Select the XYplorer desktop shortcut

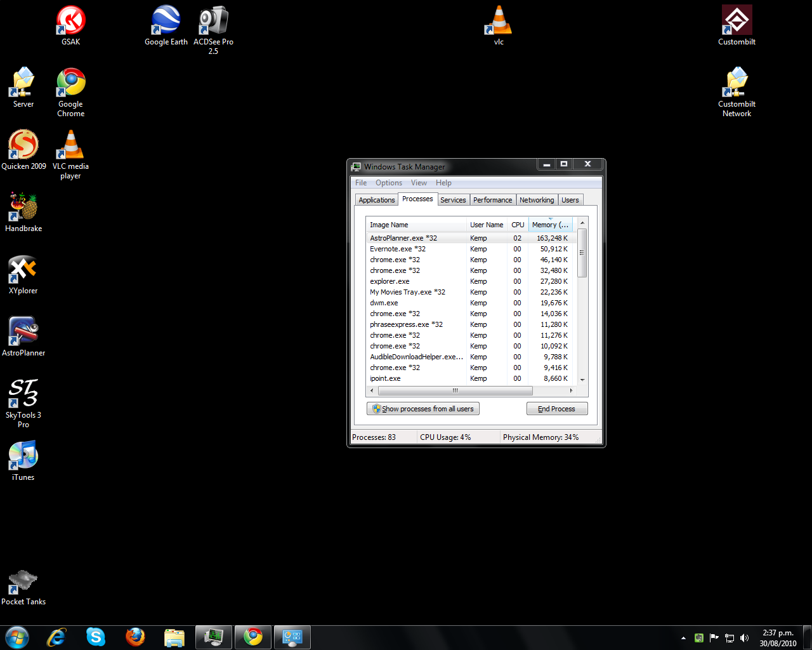(23, 274)
